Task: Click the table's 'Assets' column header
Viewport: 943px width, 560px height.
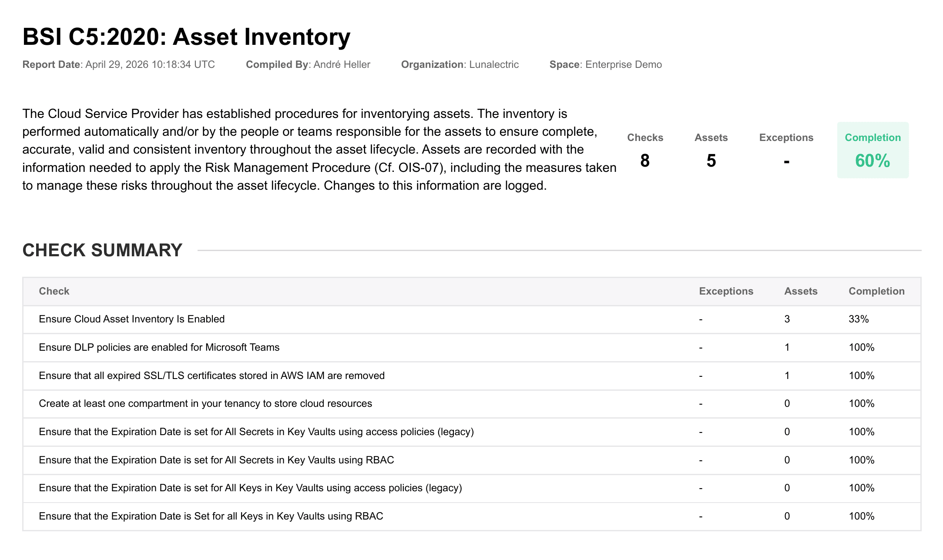Action: [x=801, y=291]
